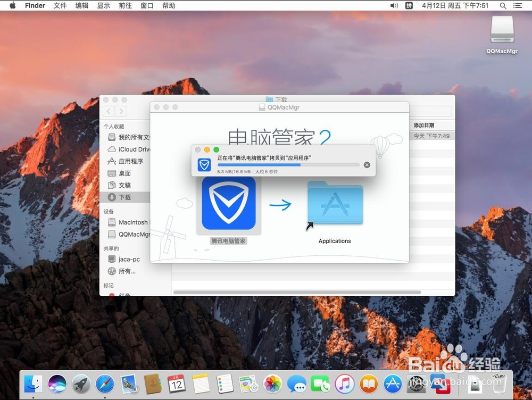Open System Preferences from the Dock
Screen dimensions: 532x400
pyautogui.click(x=417, y=384)
